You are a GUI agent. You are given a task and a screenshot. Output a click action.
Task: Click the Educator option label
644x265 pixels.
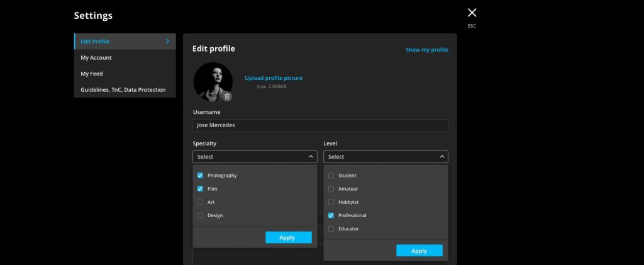[x=348, y=229]
